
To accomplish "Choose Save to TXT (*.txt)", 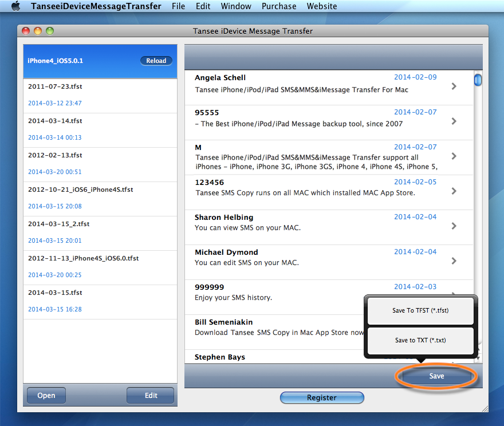I will (420, 340).
